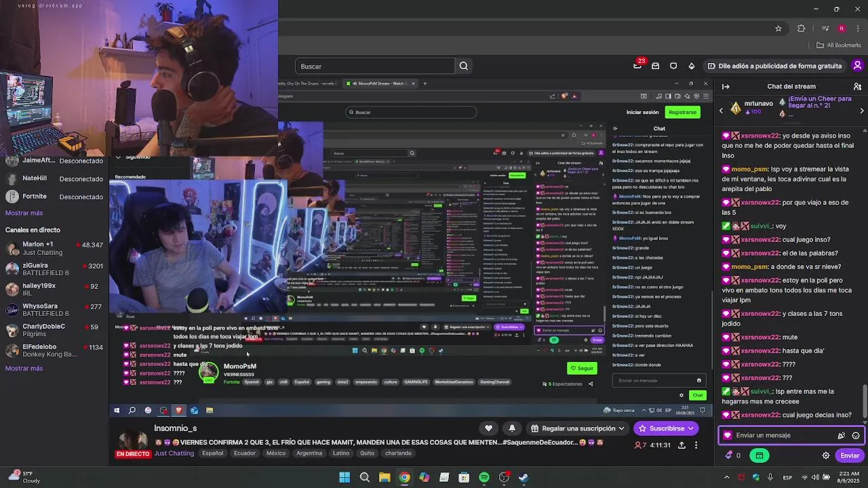The width and height of the screenshot is (868, 488).
Task: Show hidden system tray icons chevron
Action: click(726, 477)
